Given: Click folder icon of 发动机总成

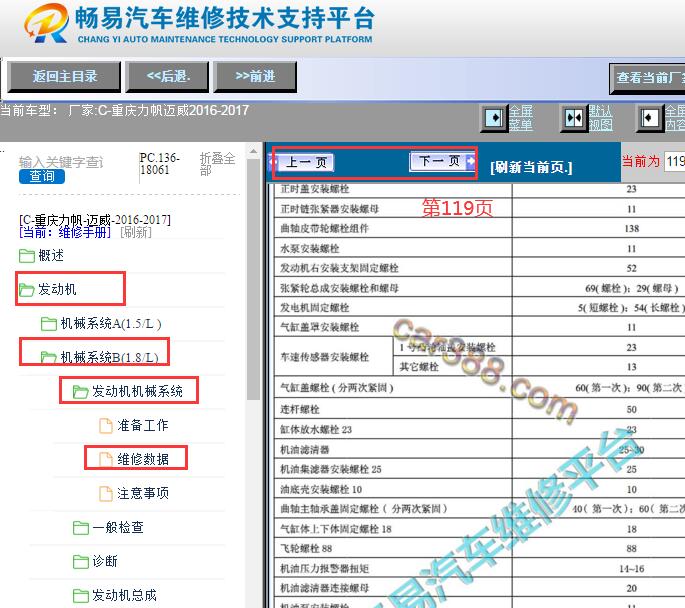Looking at the screenshot, I should 80,596.
